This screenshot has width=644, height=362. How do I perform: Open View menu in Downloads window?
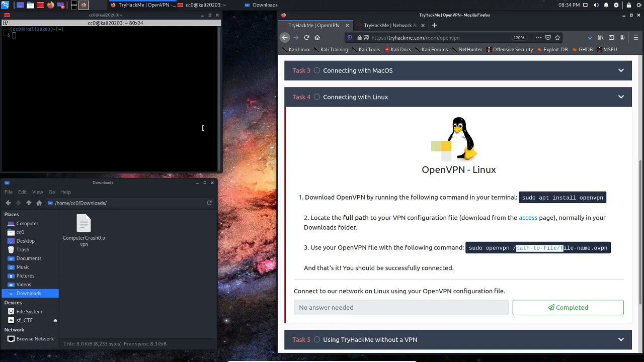[37, 192]
